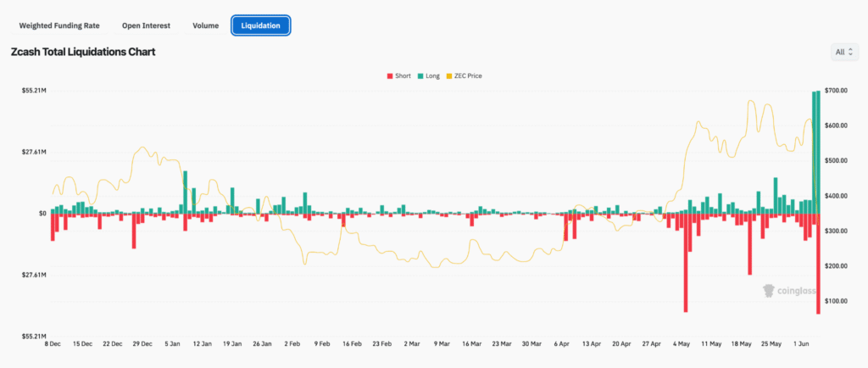Open the All time range dropdown
Viewport: 868px width, 368px height.
847,52
